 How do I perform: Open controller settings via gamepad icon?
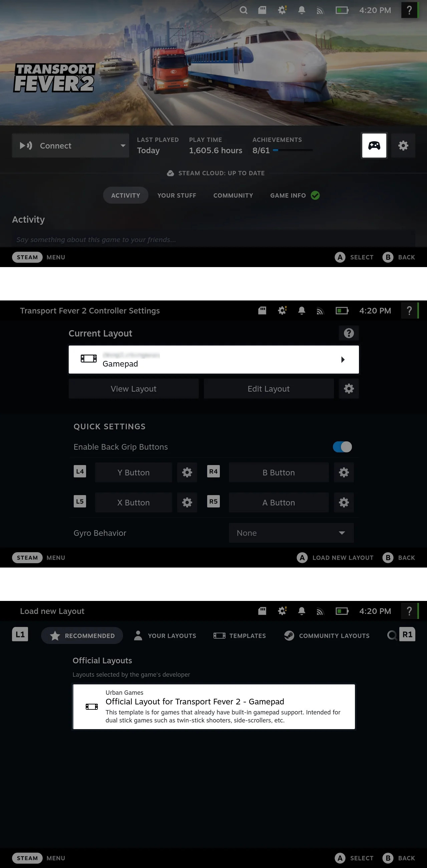coord(374,146)
